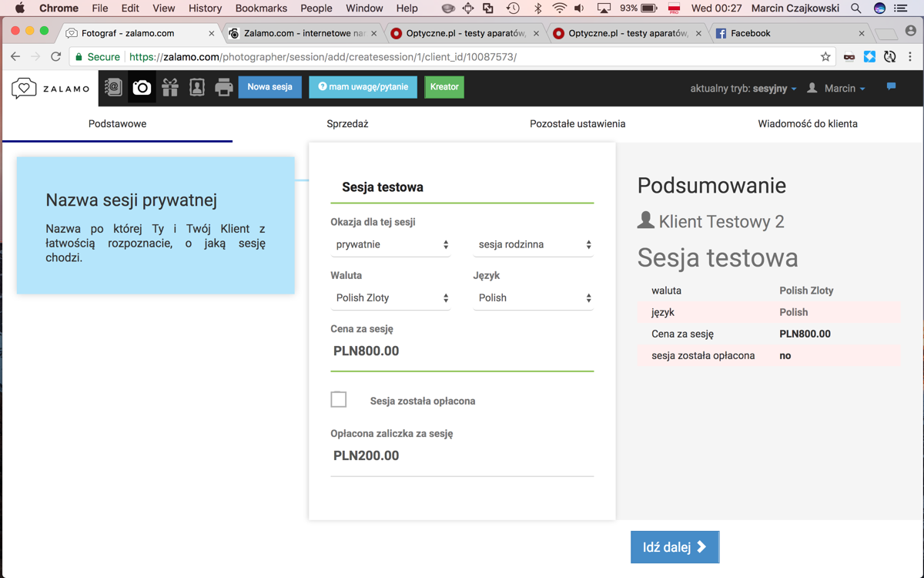The image size is (924, 578).
Task: Select the camera sessions icon
Action: pyautogui.click(x=142, y=88)
